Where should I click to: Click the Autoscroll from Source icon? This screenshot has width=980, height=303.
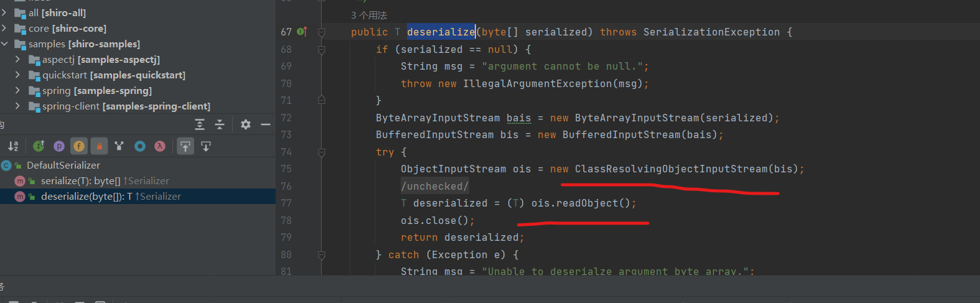tap(206, 146)
